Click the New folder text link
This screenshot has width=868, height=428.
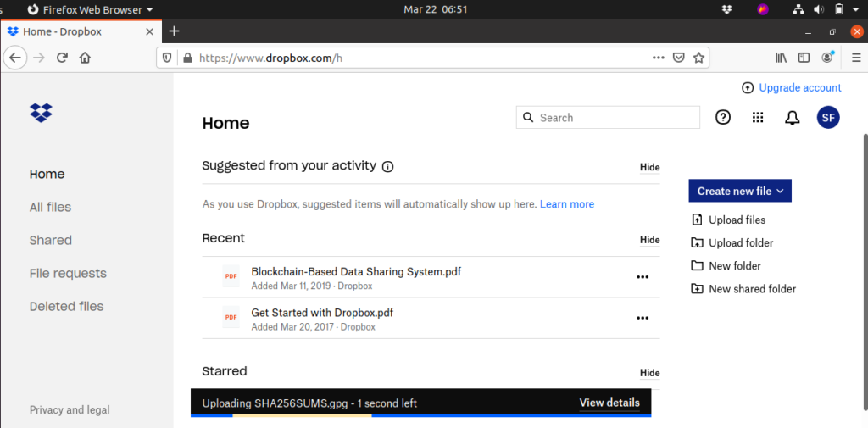tap(735, 266)
